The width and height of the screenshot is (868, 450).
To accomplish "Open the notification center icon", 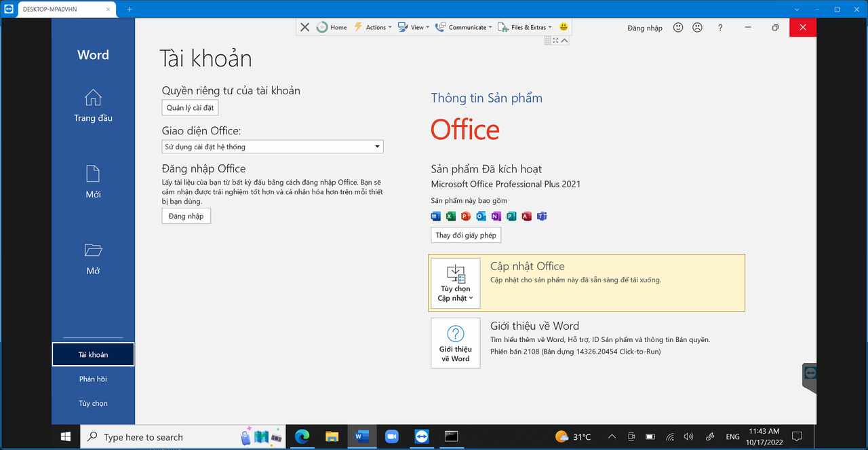I will point(797,436).
